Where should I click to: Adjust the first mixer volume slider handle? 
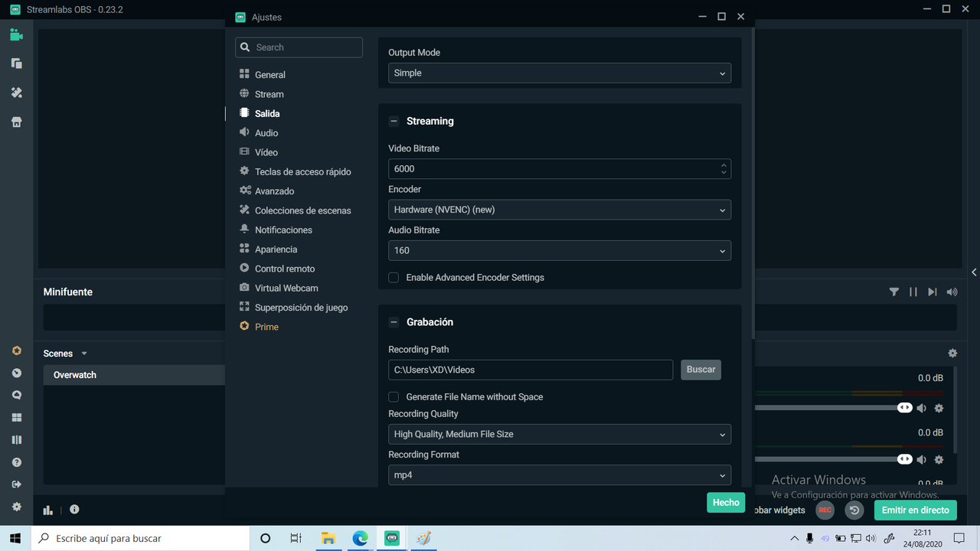(905, 408)
